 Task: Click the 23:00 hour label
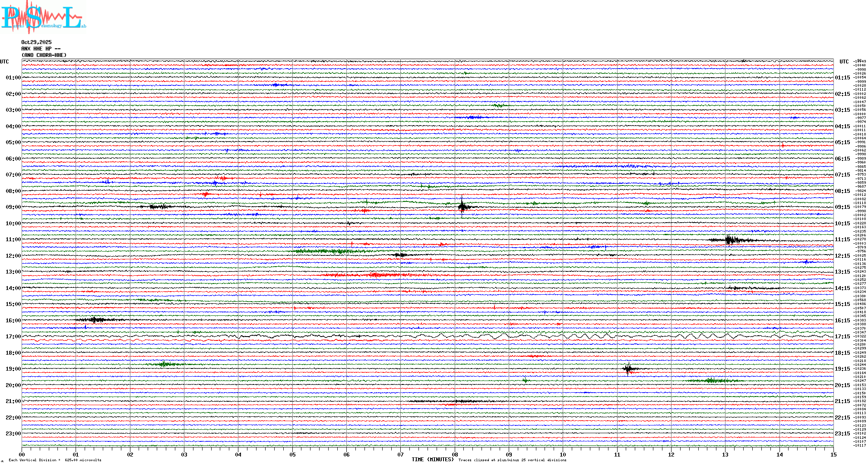(13, 434)
